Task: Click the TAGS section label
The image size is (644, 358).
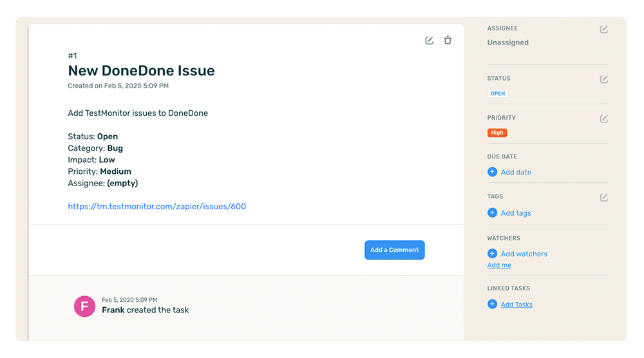Action: (495, 196)
